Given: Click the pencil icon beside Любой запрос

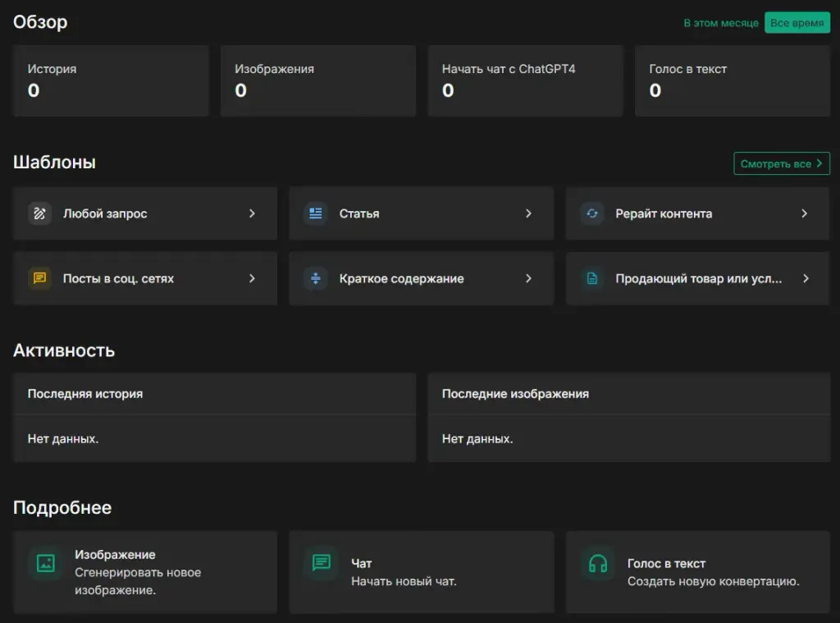Looking at the screenshot, I should click(39, 213).
